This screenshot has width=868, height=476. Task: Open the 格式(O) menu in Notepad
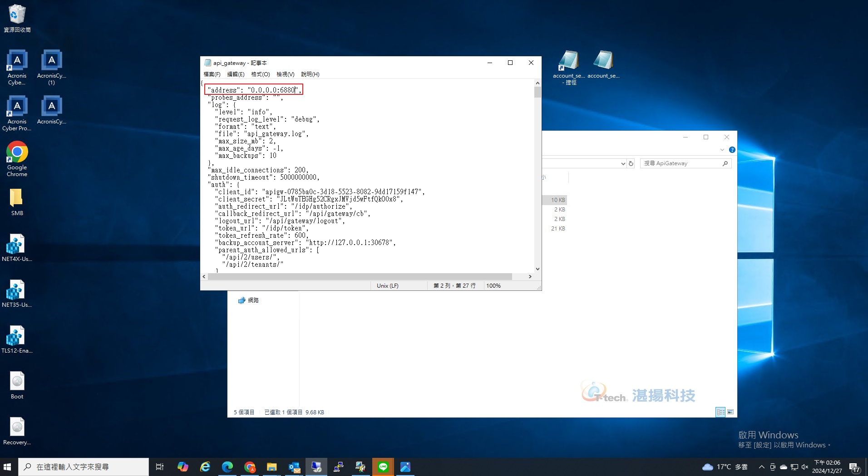(x=260, y=74)
